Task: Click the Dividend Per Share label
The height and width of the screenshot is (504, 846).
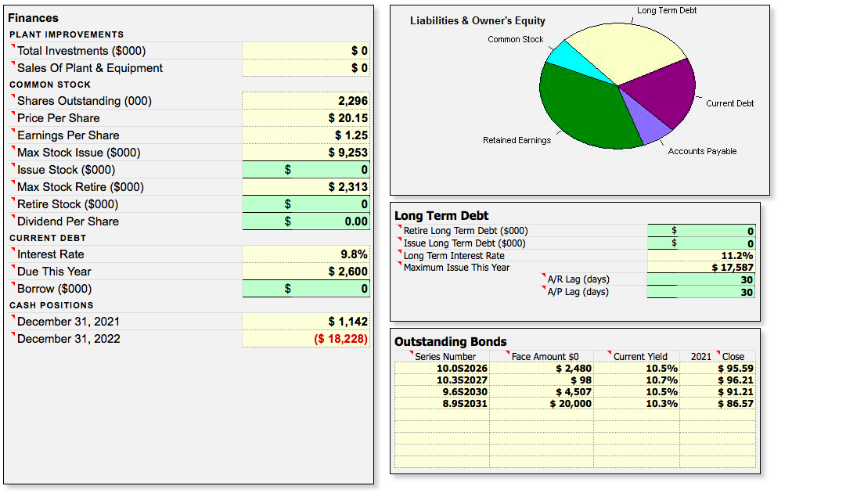Action: (x=68, y=221)
